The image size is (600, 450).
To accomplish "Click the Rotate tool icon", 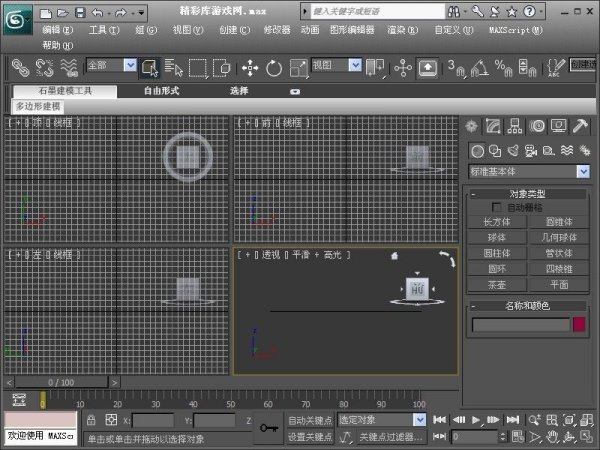I will pyautogui.click(x=274, y=67).
